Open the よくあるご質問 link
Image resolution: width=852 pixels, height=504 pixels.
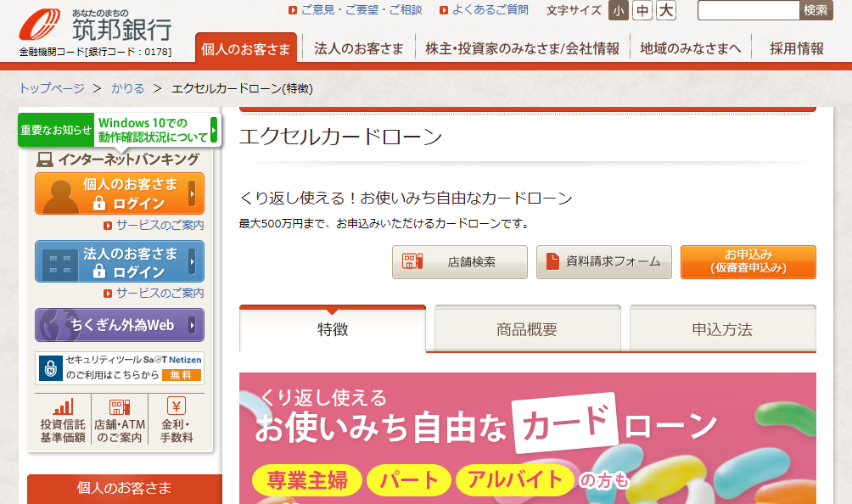[x=490, y=10]
